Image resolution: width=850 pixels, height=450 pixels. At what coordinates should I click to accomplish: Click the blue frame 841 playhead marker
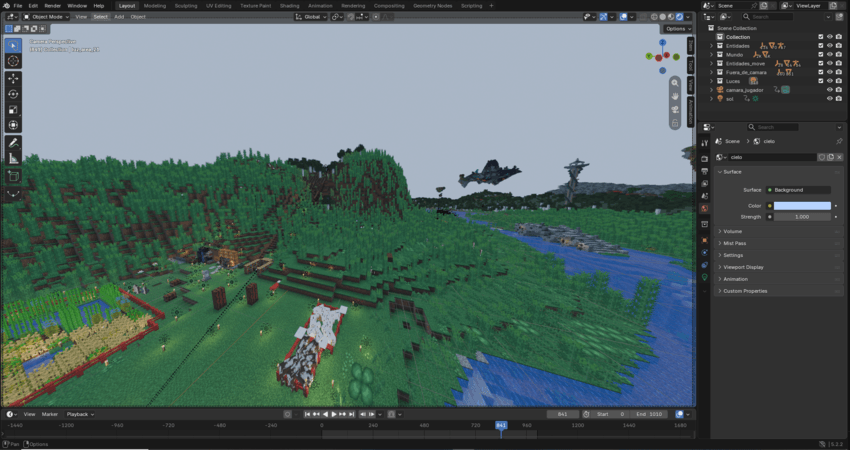pos(501,426)
